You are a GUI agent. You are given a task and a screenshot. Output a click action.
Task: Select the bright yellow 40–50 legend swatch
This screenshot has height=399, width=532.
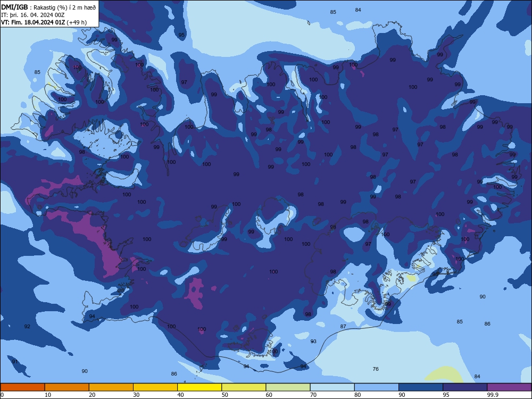point(199,387)
